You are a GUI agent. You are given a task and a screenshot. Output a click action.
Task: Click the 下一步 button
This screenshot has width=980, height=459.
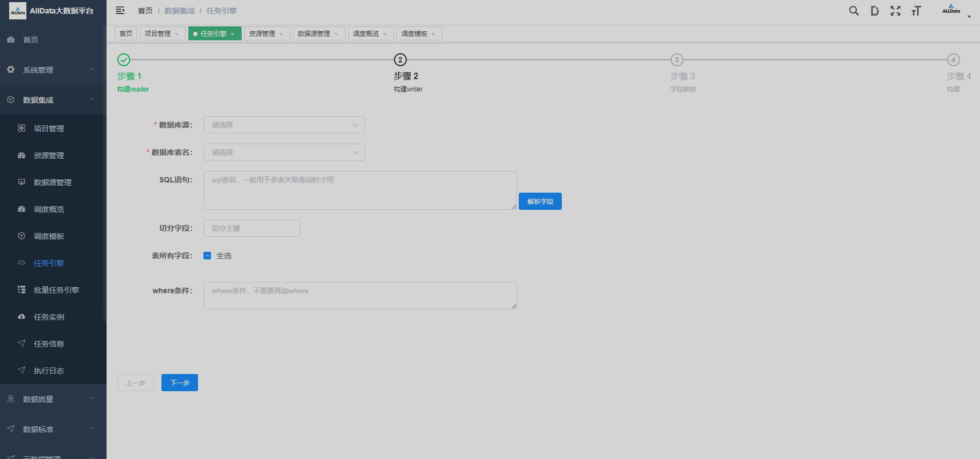[180, 383]
